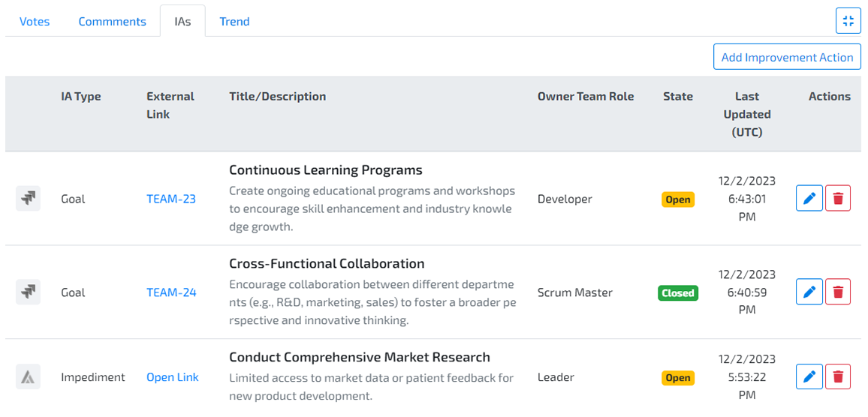Delete the Cross-Functional Collaboration action

click(x=838, y=292)
